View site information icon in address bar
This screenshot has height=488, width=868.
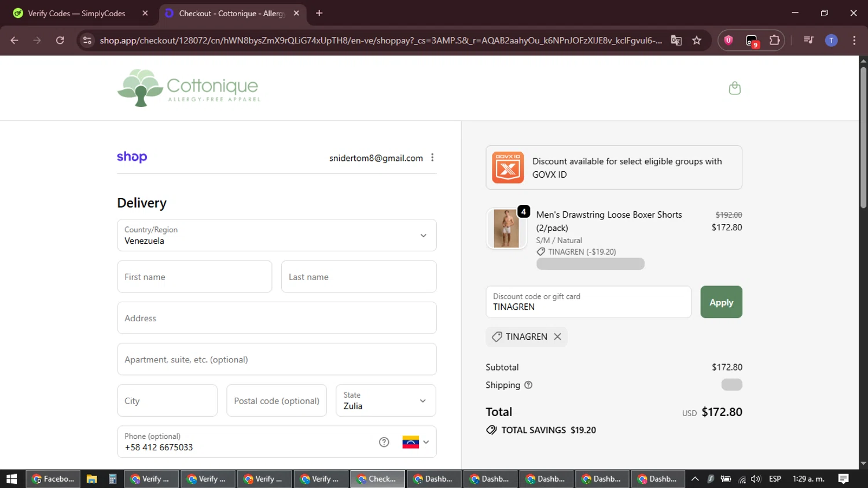(87, 41)
